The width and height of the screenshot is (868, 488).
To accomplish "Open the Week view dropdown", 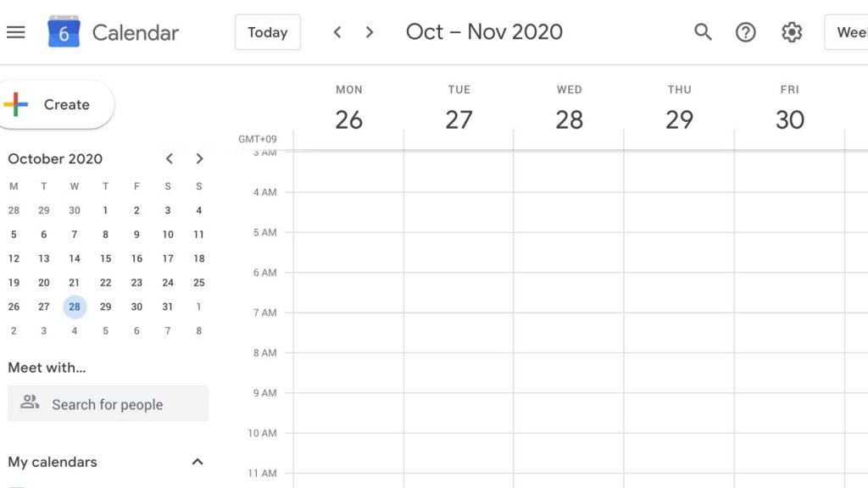I will pos(846,32).
